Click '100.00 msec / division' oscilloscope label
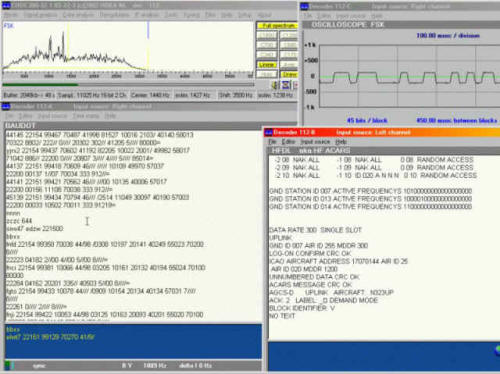This screenshot has height=374, width=500. (x=448, y=36)
